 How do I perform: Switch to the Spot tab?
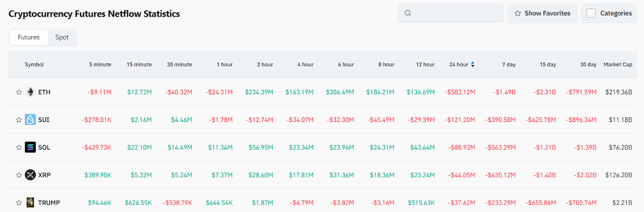pos(62,37)
